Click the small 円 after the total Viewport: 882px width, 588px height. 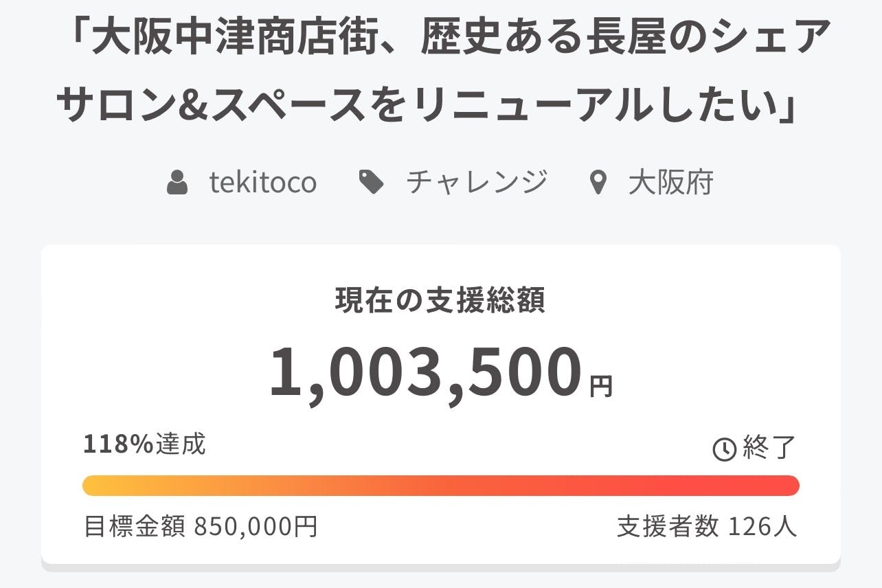(600, 387)
